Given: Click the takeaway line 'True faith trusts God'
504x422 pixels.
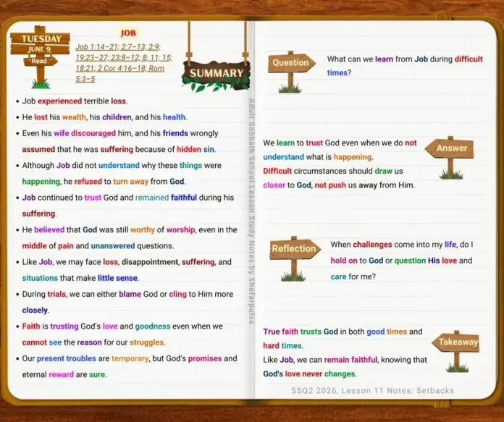Looking at the screenshot, I should click(343, 332).
